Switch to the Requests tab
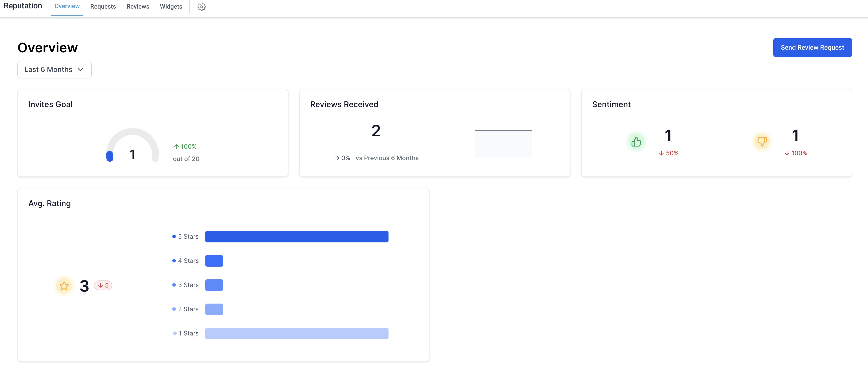The width and height of the screenshot is (868, 370). pos(103,7)
